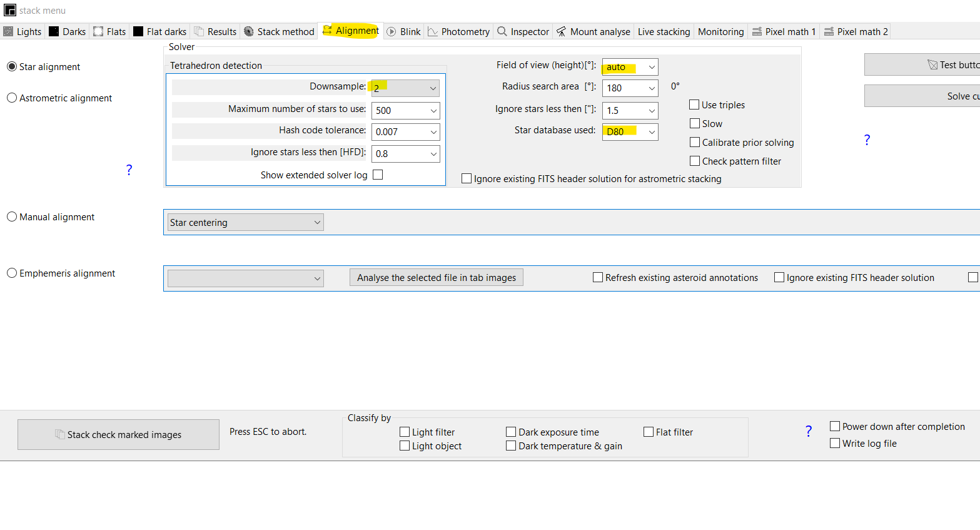Click the Alignment tab
Image resolution: width=980 pixels, height=530 pixels.
pos(351,31)
